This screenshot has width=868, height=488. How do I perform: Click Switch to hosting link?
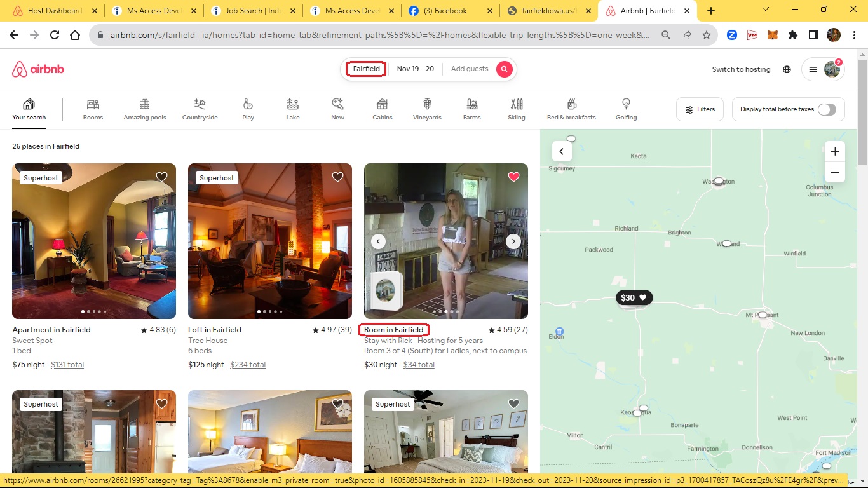(x=741, y=69)
